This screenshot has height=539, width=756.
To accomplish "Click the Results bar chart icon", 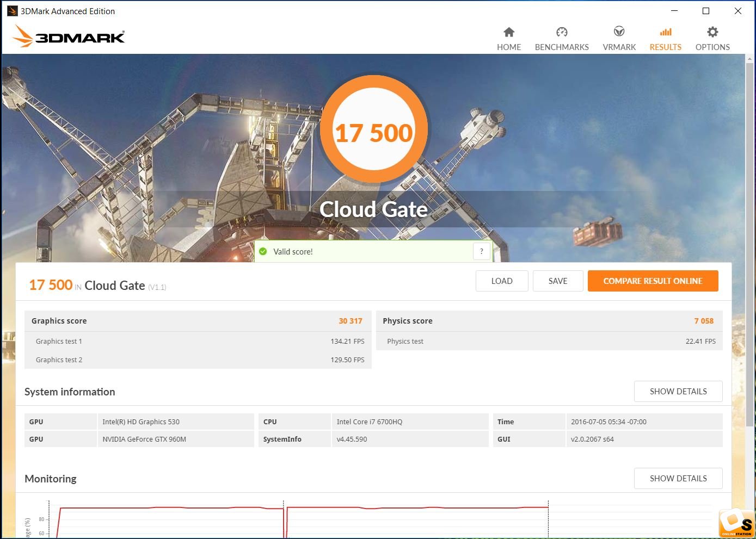I will (x=666, y=32).
